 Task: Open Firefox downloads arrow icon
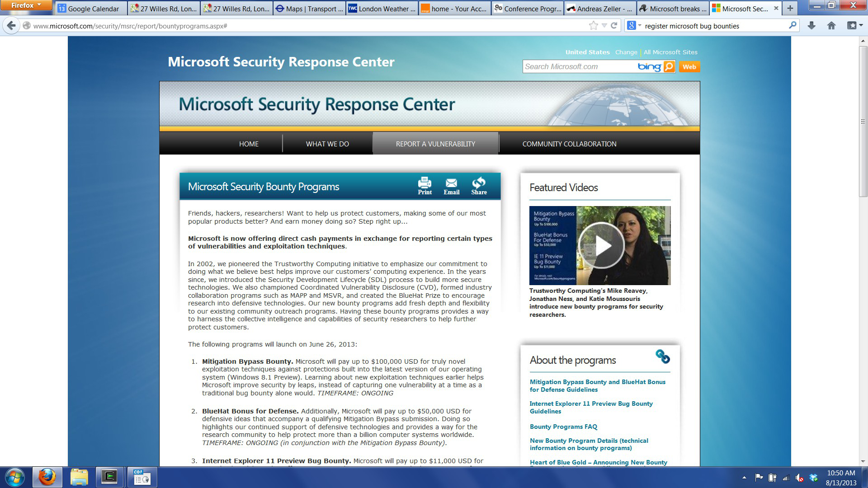(811, 26)
